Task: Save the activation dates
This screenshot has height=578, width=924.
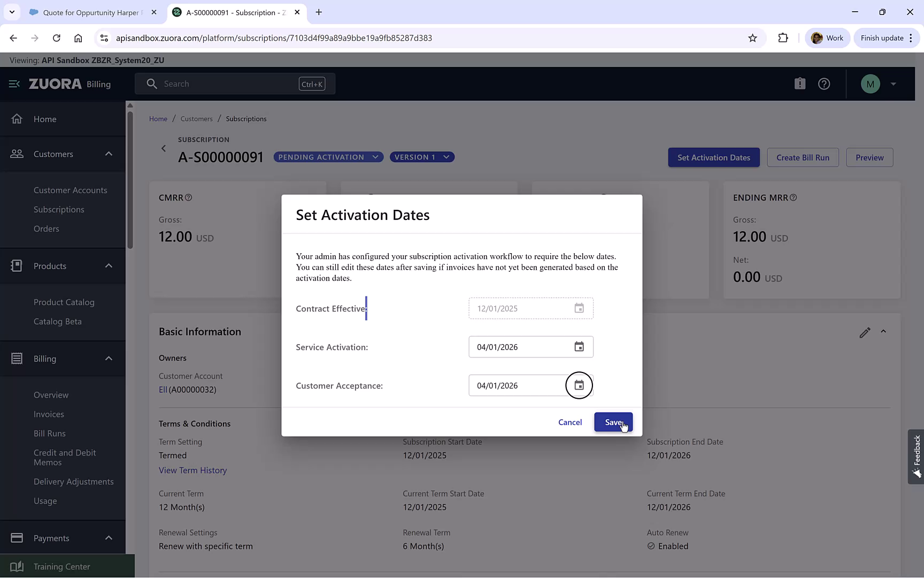Action: pos(613,422)
